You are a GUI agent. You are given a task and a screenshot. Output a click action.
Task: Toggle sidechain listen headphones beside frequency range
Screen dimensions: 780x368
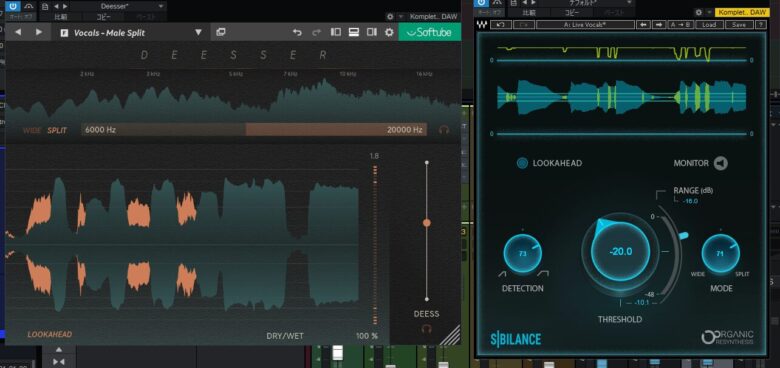tap(444, 130)
